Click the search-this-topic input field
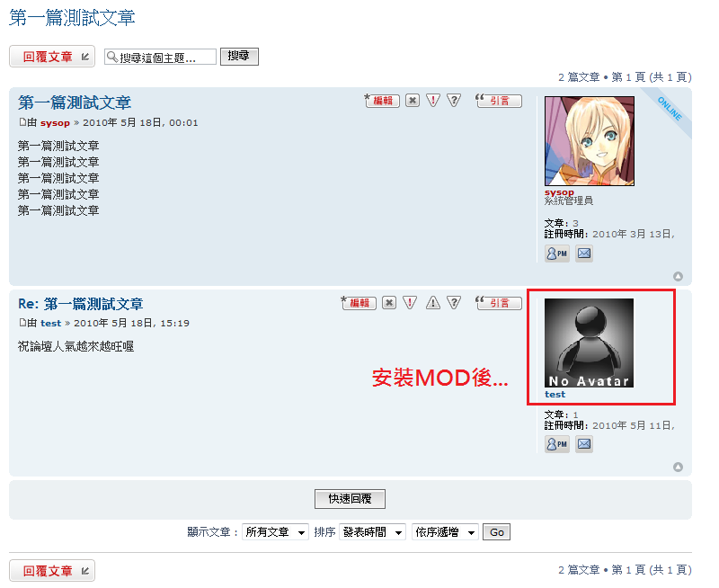 [160, 57]
